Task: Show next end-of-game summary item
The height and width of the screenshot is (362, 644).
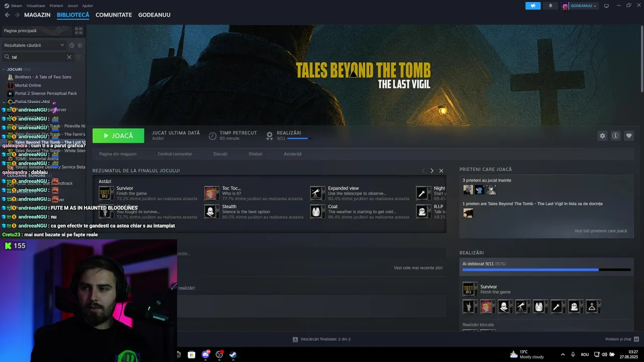Action: coord(432,171)
